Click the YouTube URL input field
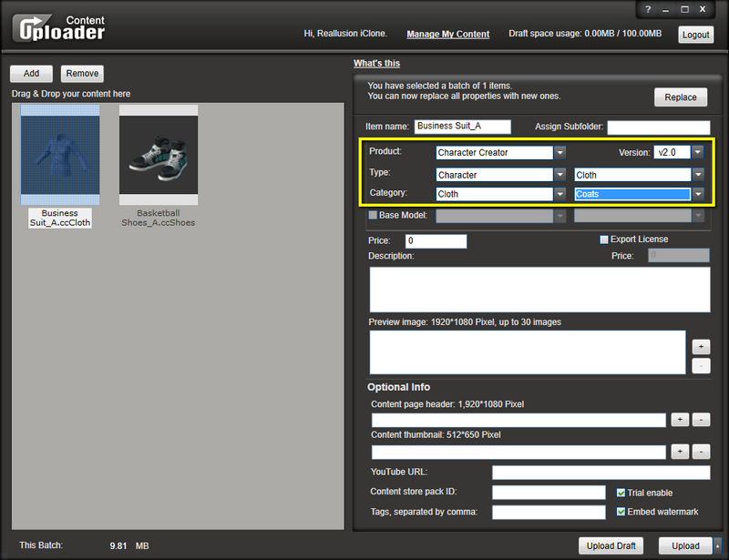Image resolution: width=729 pixels, height=560 pixels. (x=601, y=473)
